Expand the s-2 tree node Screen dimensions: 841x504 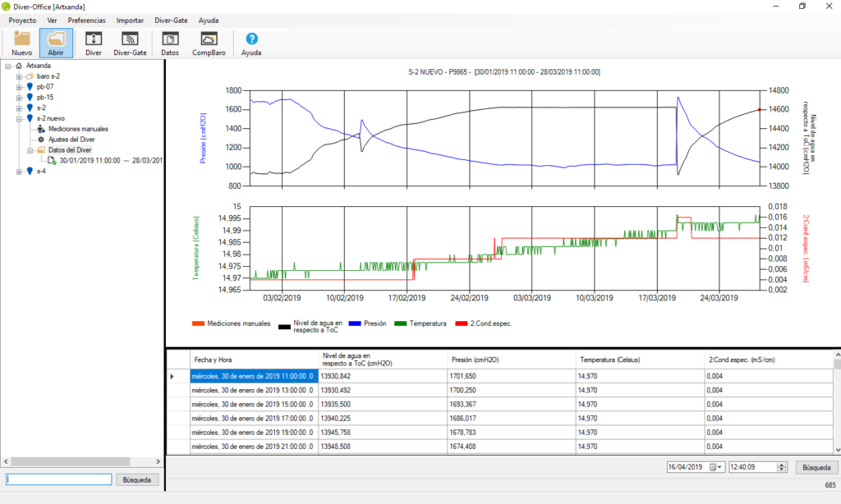pyautogui.click(x=19, y=108)
